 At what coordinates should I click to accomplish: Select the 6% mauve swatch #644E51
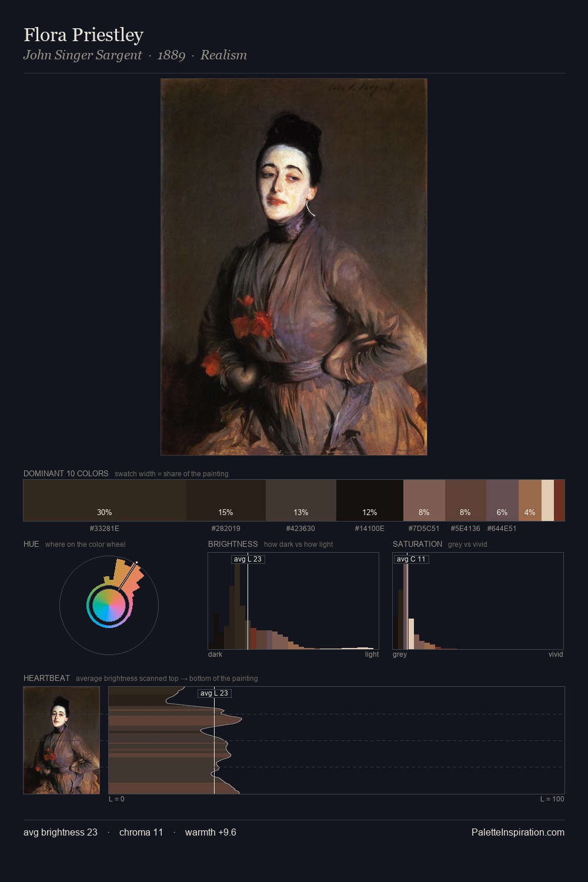[502, 500]
